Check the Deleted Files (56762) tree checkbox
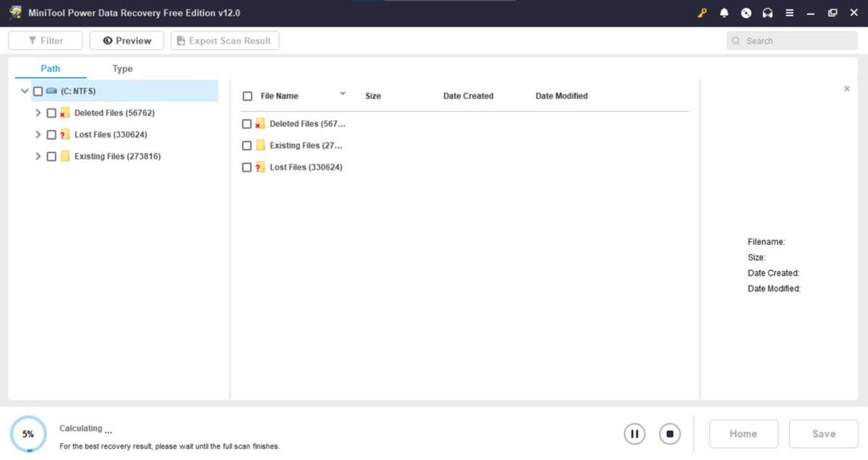 pos(52,113)
